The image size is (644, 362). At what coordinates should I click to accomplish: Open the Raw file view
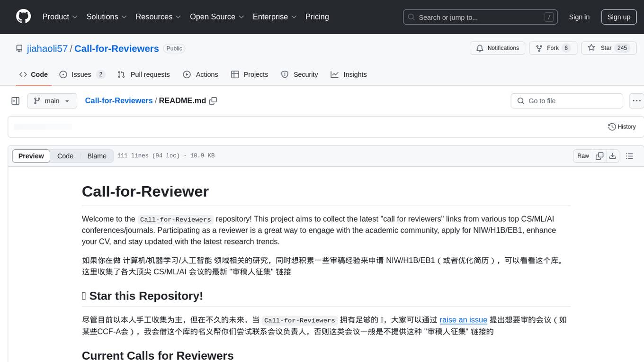pos(583,156)
